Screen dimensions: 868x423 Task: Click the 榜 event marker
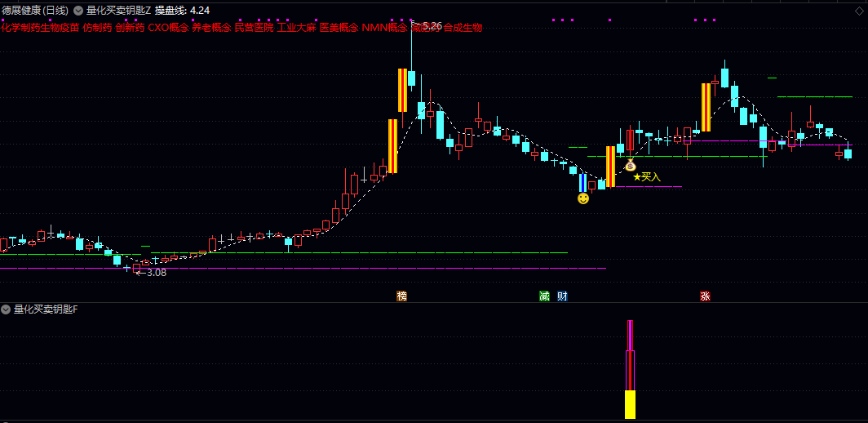point(401,296)
